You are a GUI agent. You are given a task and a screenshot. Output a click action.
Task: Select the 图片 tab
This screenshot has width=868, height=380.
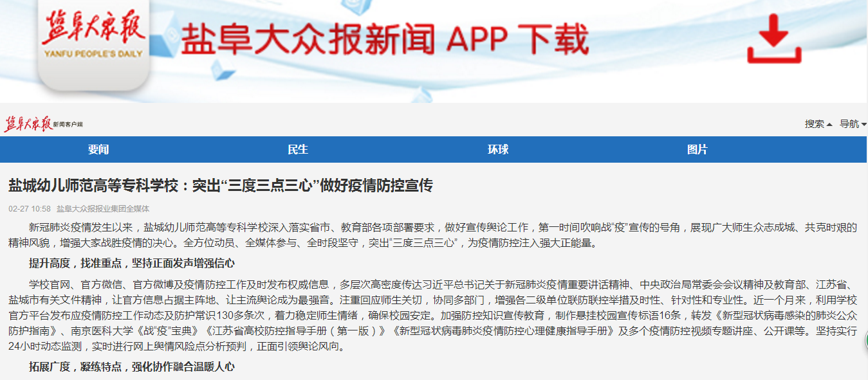697,150
